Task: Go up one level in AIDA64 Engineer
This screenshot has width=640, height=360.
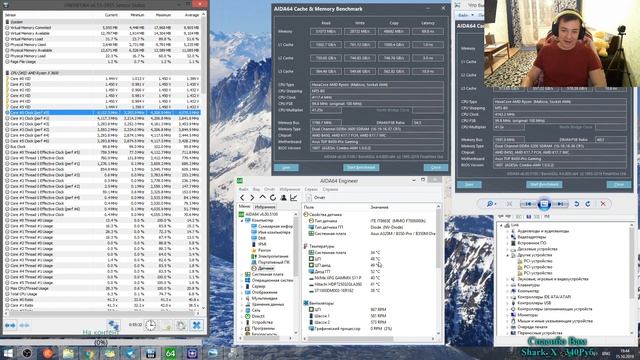Action: click(262, 198)
